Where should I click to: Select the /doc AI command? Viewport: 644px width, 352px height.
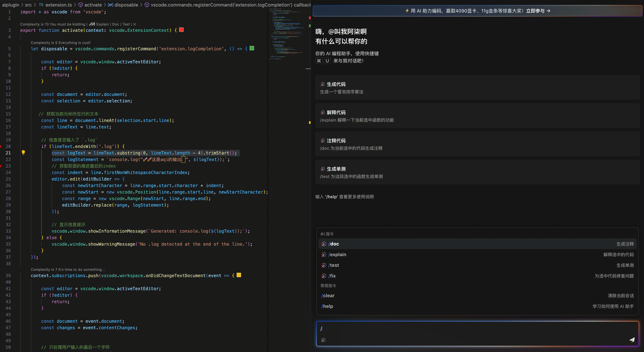coord(334,244)
